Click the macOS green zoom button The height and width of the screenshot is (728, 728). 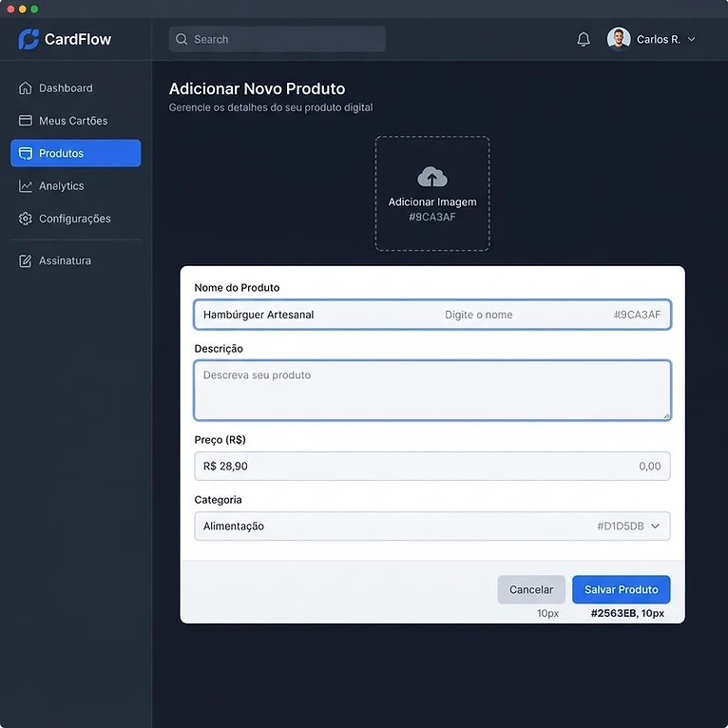(34, 10)
